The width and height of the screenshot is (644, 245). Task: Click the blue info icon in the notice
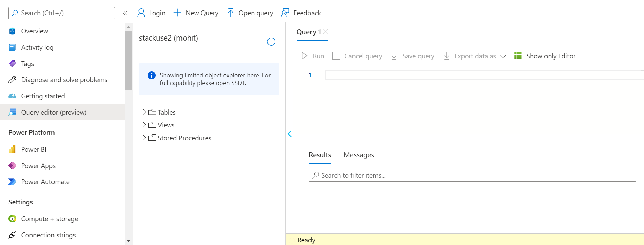(152, 75)
